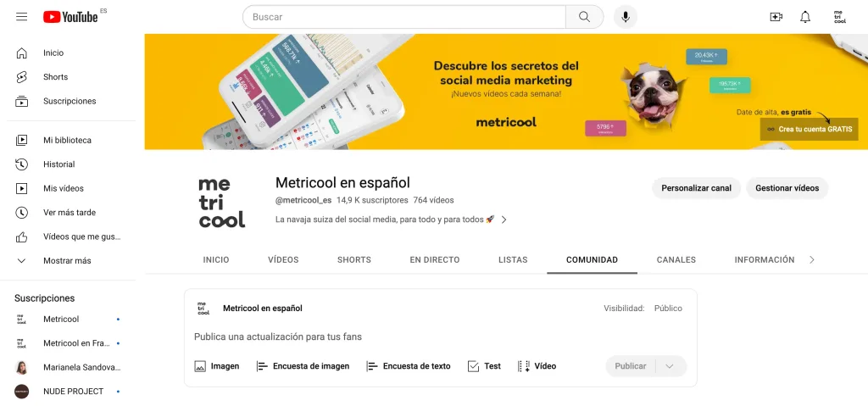Viewport: 868px width, 406px height.
Task: Open NUDE PROJECT subscription
Action: click(71, 392)
